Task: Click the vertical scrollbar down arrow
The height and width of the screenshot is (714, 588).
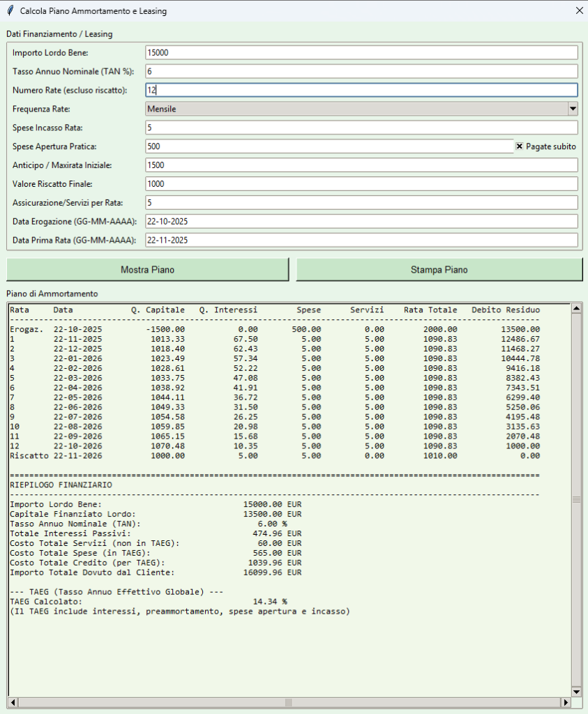Action: tap(576, 691)
